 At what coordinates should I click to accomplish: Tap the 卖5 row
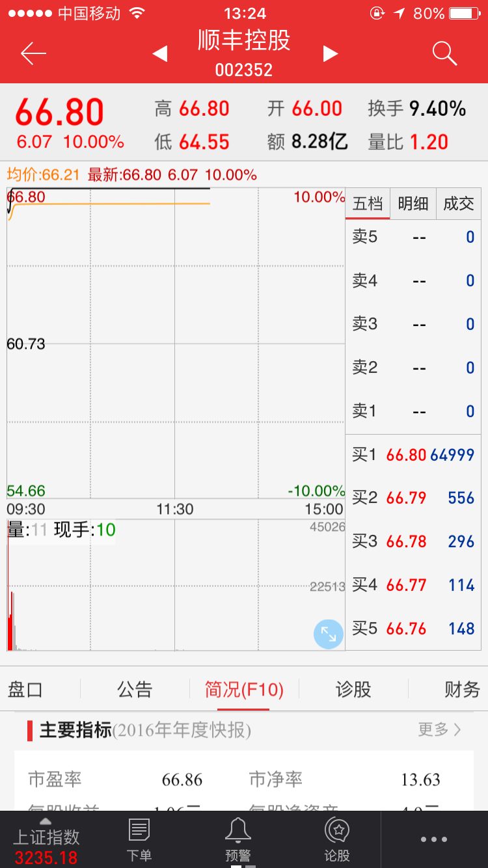413,237
